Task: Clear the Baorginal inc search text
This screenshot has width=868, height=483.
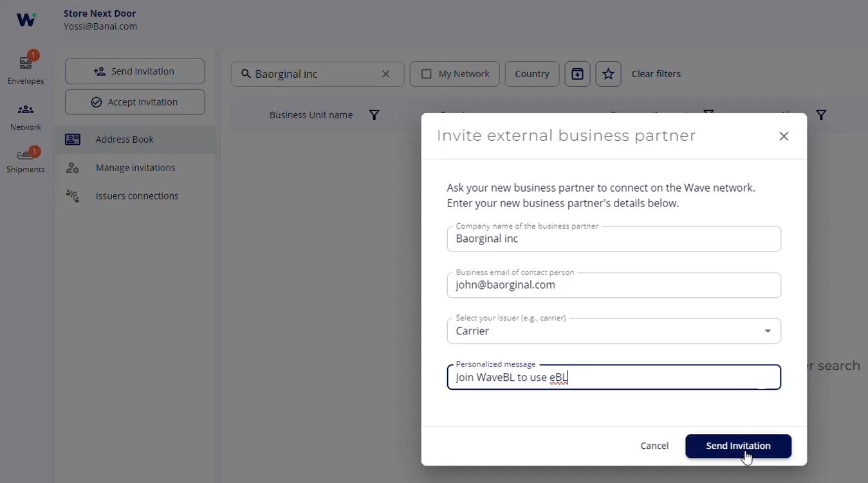Action: (386, 74)
